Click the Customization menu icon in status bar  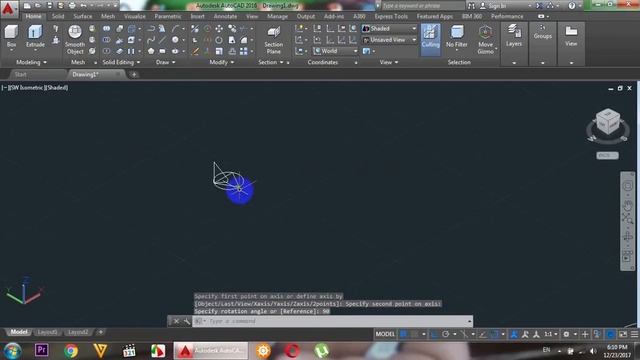point(634,334)
